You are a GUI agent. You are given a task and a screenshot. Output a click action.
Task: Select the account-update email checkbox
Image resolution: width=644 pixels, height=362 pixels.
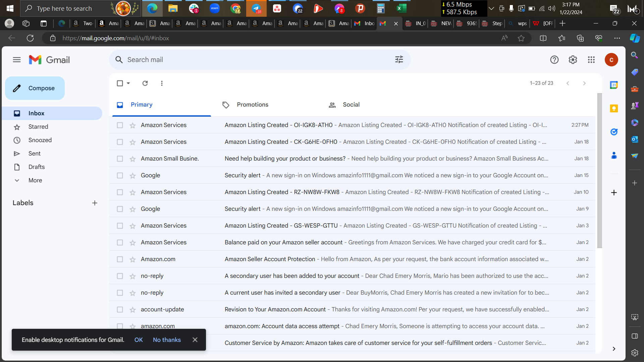click(120, 309)
